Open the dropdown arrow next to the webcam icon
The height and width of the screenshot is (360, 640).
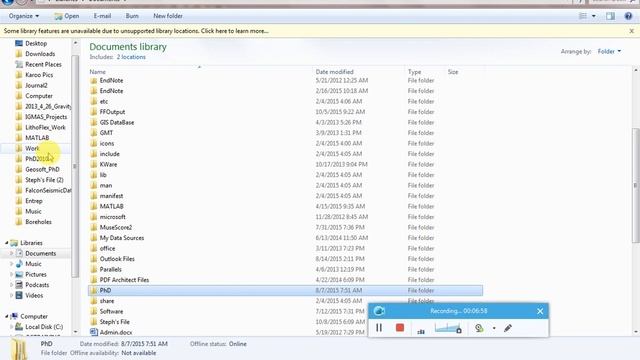494,328
